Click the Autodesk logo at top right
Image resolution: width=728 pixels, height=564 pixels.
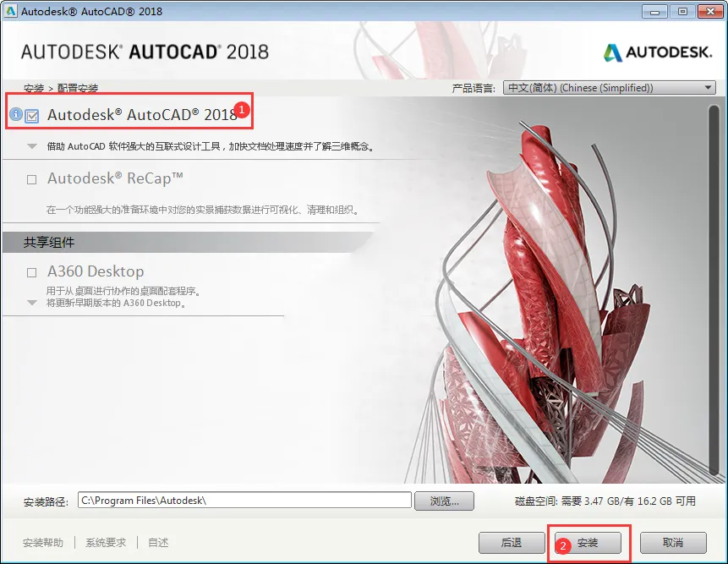point(658,52)
